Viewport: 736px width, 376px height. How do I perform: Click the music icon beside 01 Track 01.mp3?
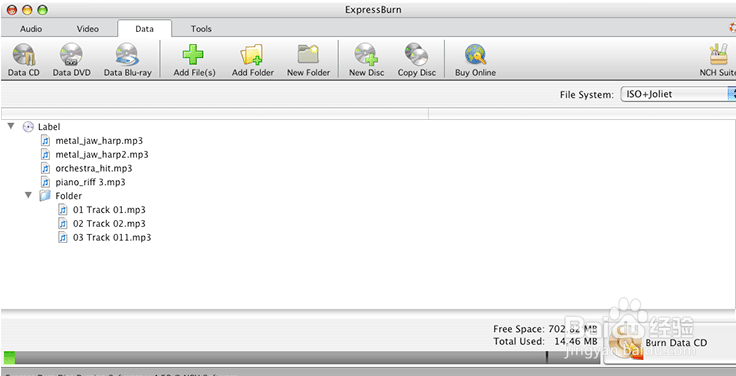pyautogui.click(x=63, y=210)
